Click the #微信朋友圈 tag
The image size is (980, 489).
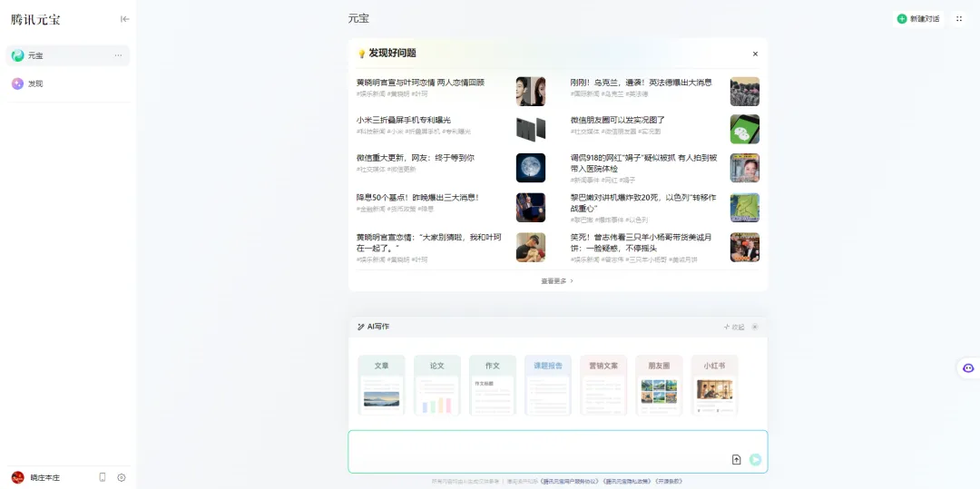click(620, 132)
